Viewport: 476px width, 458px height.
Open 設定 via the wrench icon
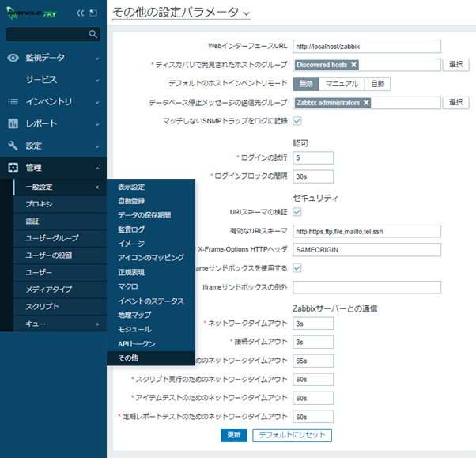(x=13, y=146)
